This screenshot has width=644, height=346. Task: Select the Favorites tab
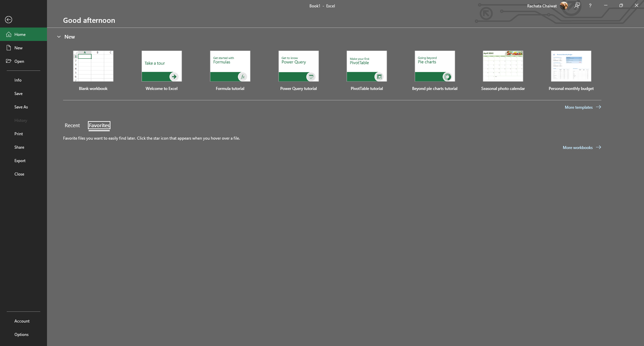pyautogui.click(x=99, y=126)
